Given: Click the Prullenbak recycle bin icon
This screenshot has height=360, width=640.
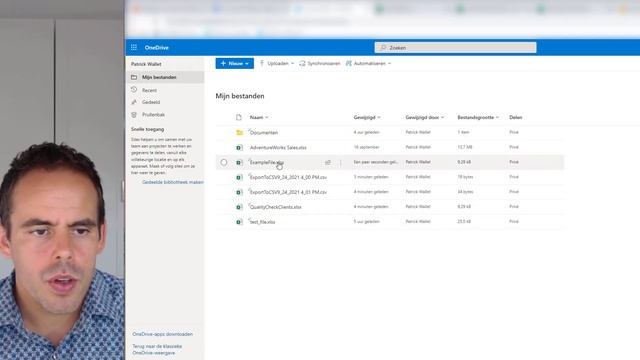Looking at the screenshot, I should coord(134,115).
